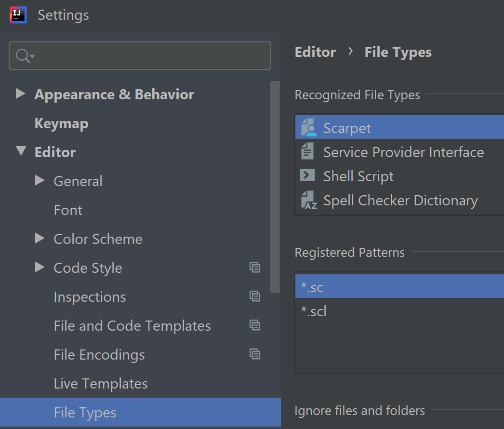Screen dimensions: 504x429
Task: Select the Editor tree label
Action: tap(55, 152)
